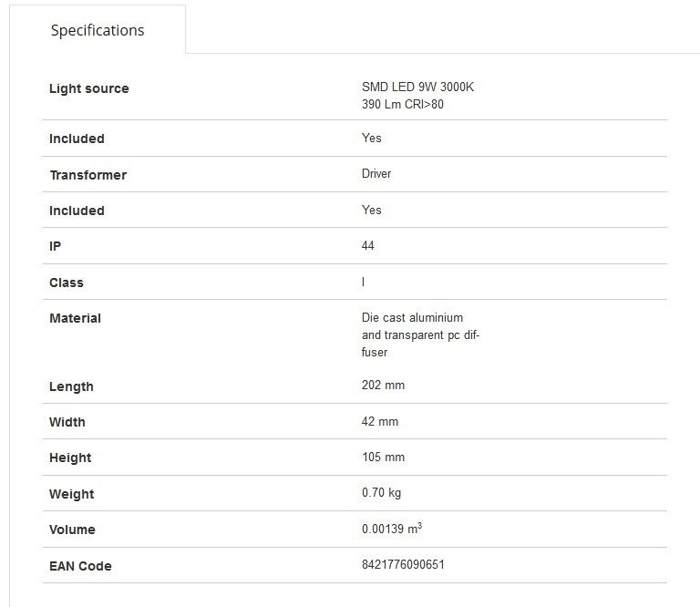700x607 pixels.
Task: Click the 42 mm width value
Action: [379, 422]
